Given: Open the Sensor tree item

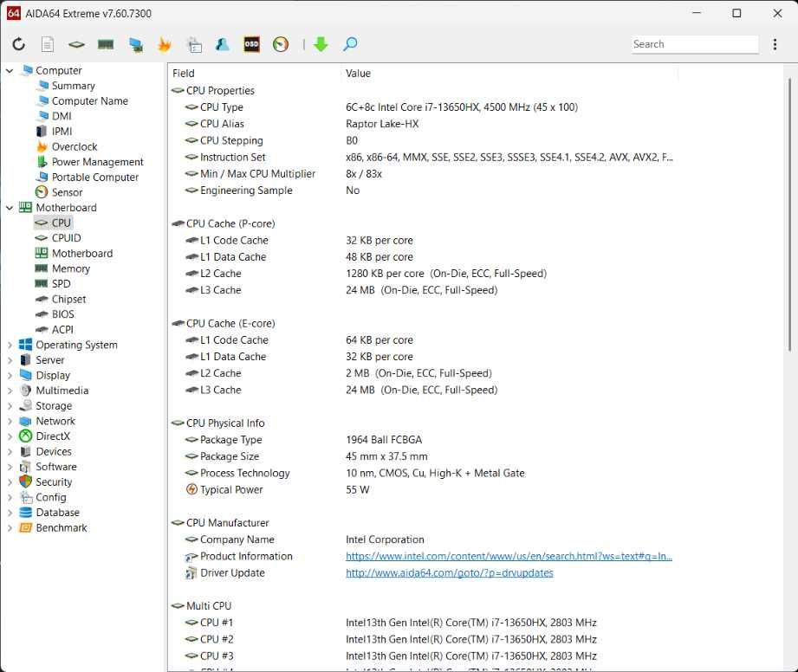Looking at the screenshot, I should point(68,193).
